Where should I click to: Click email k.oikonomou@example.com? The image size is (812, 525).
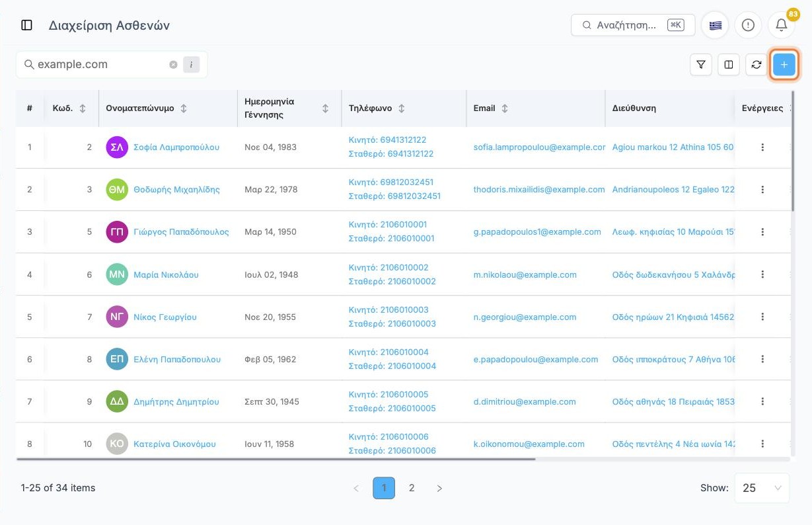point(529,444)
